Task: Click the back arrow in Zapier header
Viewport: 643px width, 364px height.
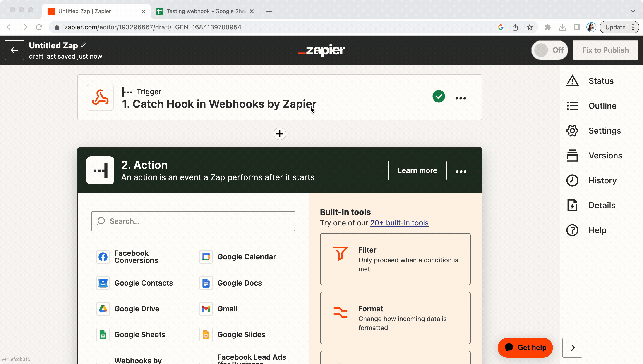Action: [x=14, y=50]
